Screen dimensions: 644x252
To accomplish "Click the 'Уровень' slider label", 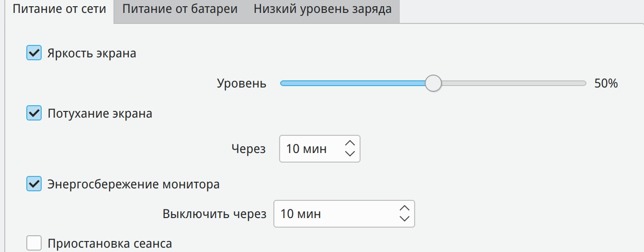I will pos(241,84).
